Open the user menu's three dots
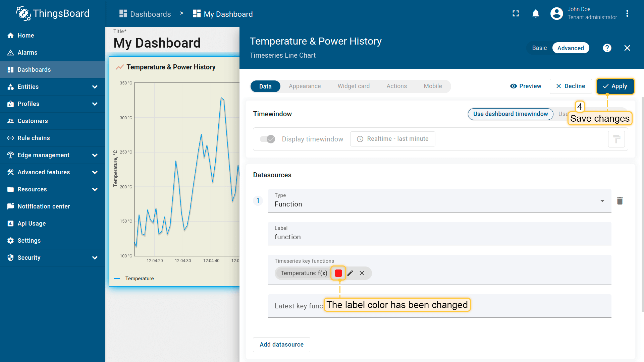The height and width of the screenshot is (362, 644). point(627,13)
